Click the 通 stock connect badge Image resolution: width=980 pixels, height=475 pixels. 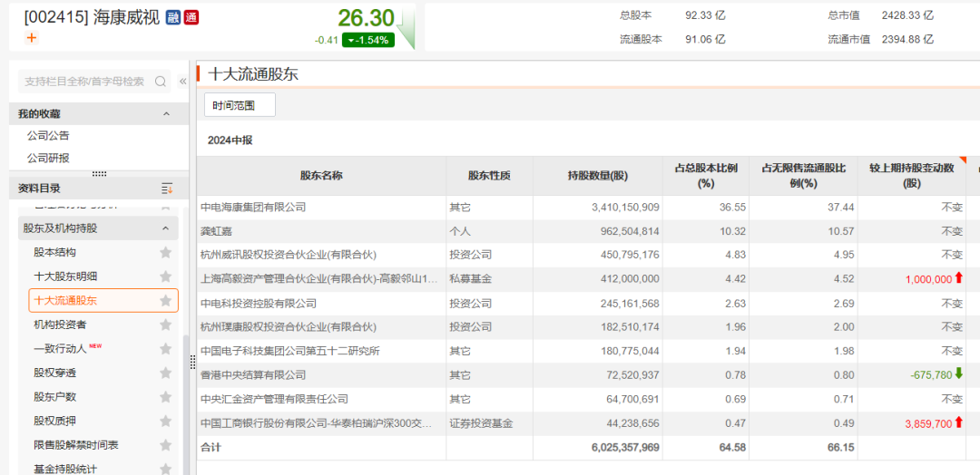pos(191,17)
